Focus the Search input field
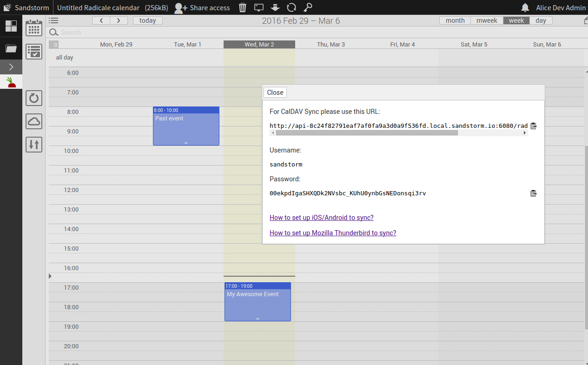This screenshot has height=365, width=588. point(316,33)
